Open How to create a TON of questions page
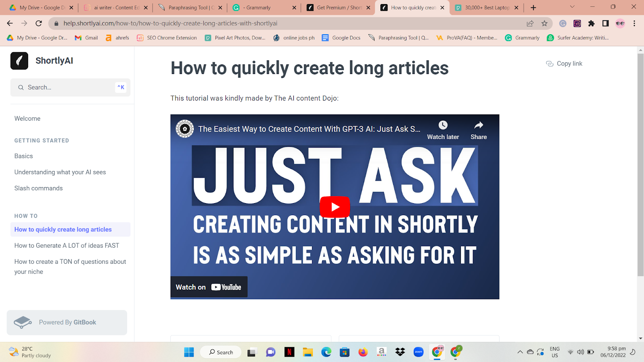 (70, 267)
